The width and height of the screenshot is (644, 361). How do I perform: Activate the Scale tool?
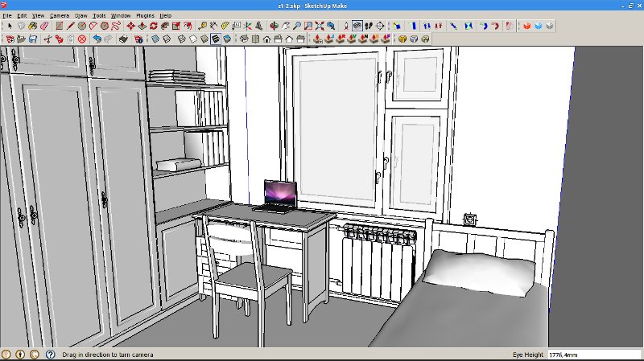coord(176,26)
